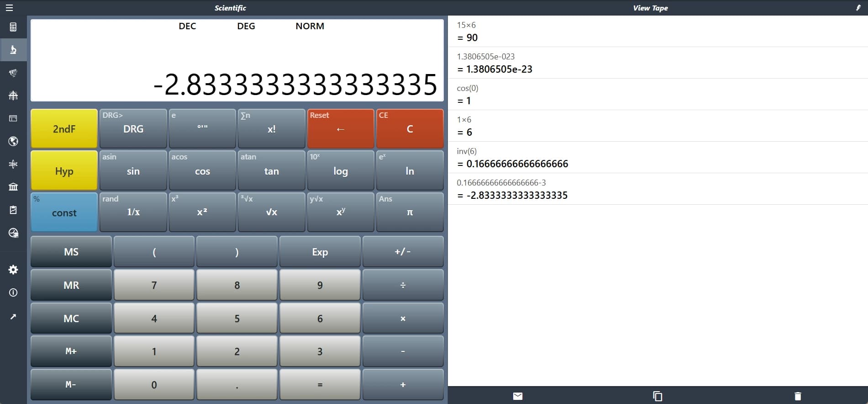Click the factorial x! key

point(271,128)
